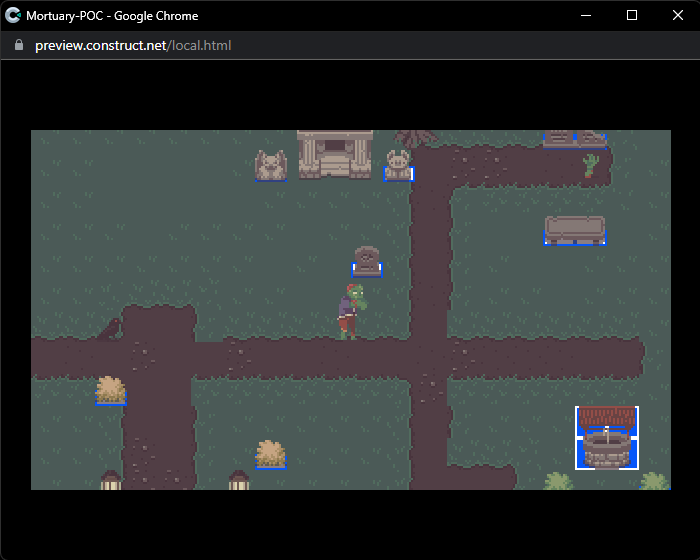Maximize the Chrome preview window
Viewport: 700px width, 560px height.
tap(632, 16)
